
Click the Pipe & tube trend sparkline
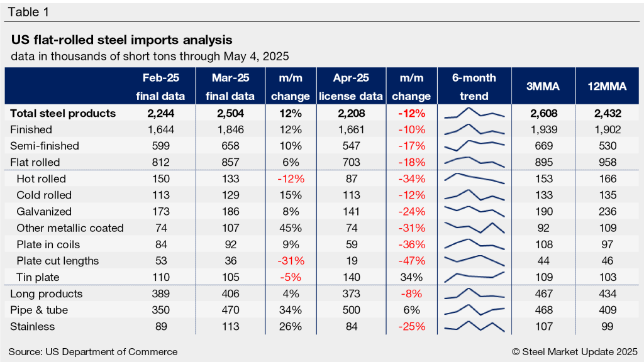(474, 310)
